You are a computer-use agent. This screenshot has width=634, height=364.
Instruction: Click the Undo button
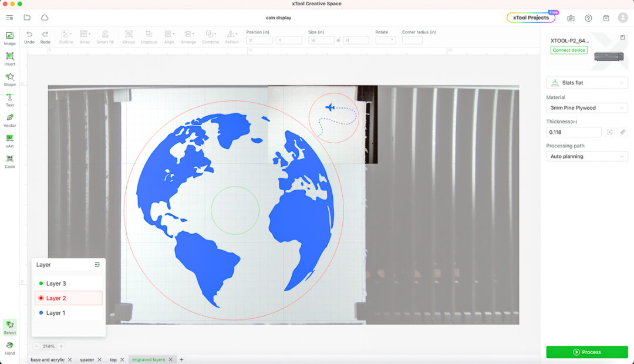tap(29, 37)
